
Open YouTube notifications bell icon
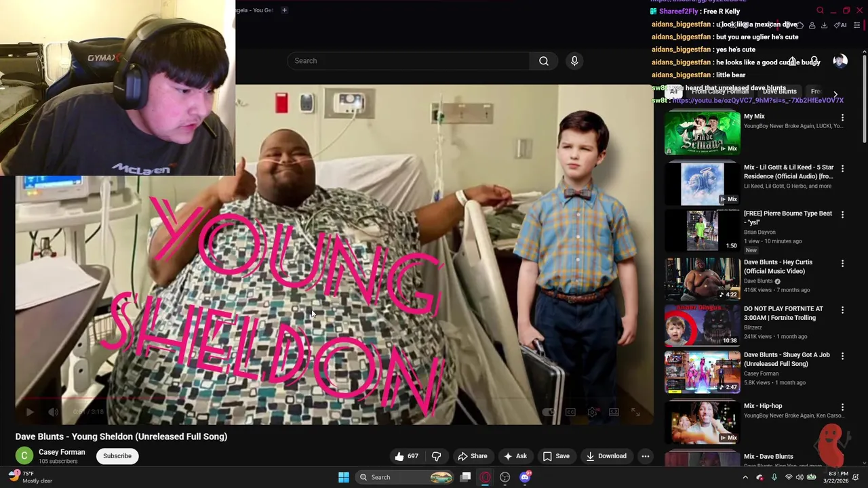point(814,61)
